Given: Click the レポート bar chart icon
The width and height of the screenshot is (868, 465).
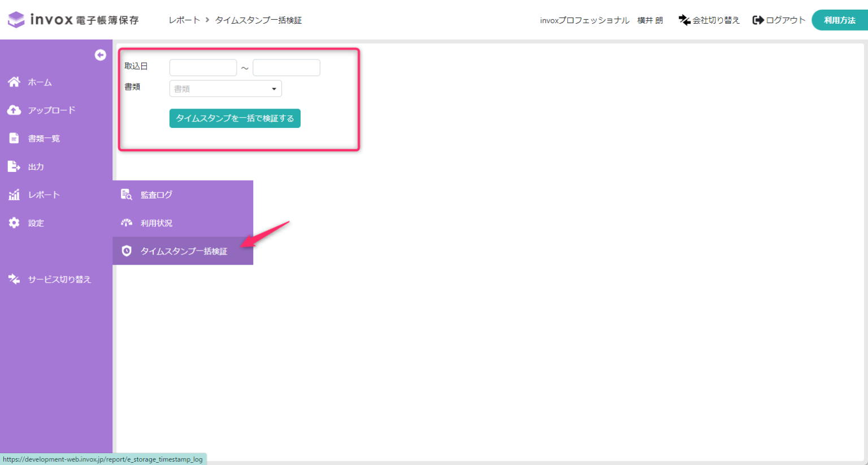Looking at the screenshot, I should tap(14, 194).
